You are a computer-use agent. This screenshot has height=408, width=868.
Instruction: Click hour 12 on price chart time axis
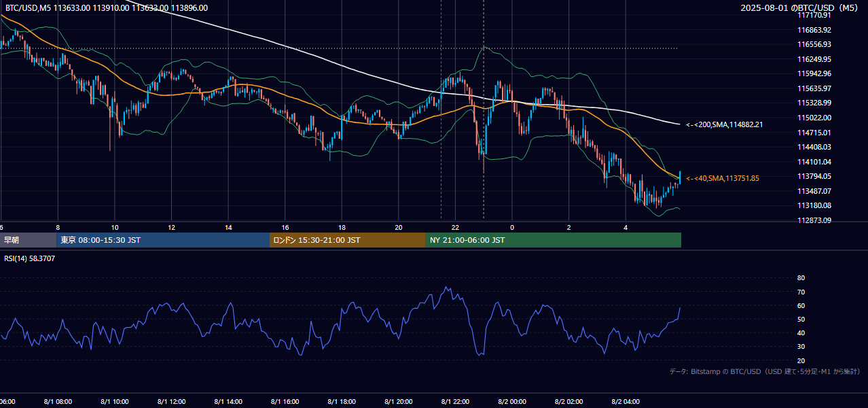(x=171, y=227)
